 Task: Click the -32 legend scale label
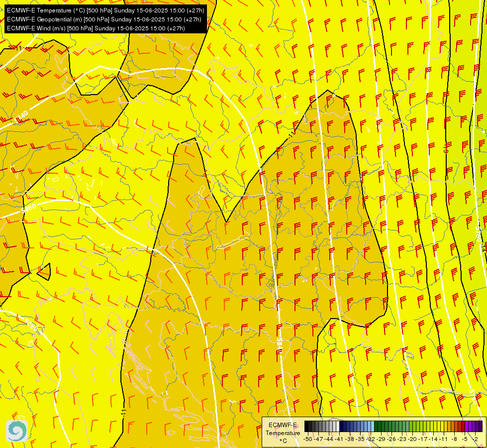[371, 439]
